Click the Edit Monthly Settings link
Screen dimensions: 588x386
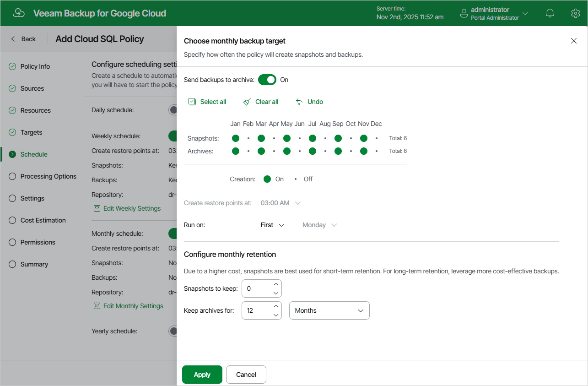click(x=133, y=306)
